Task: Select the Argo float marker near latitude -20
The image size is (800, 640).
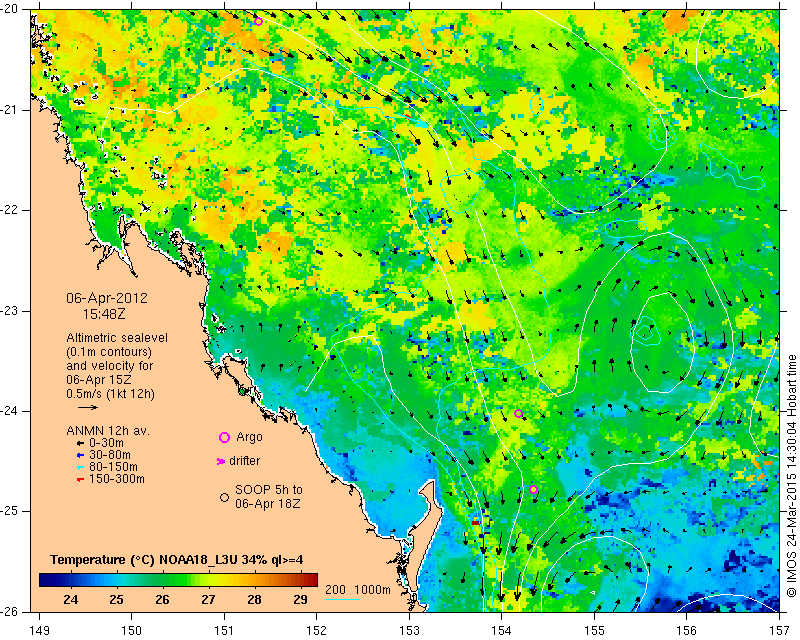Action: [258, 21]
